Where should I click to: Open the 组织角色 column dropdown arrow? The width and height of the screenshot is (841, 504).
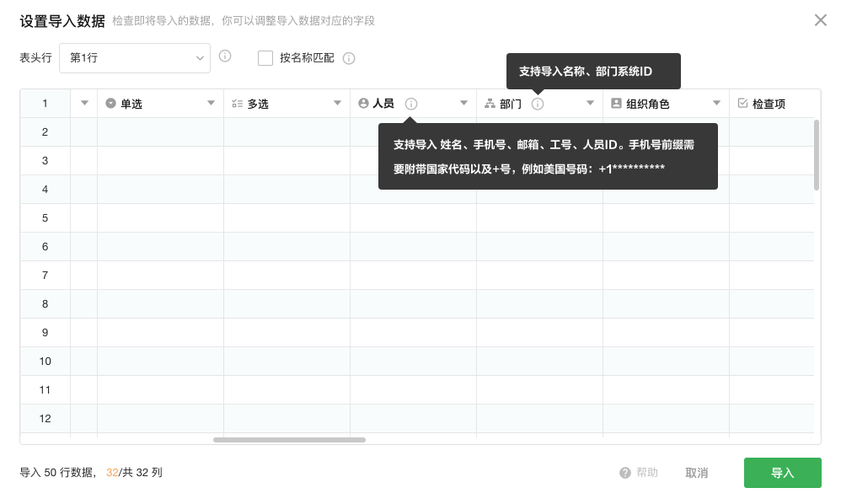[x=716, y=103]
